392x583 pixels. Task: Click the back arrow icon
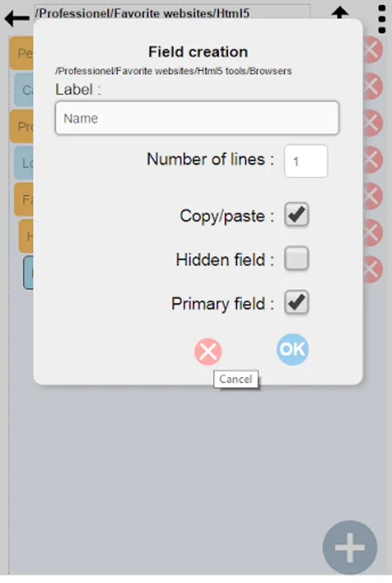click(17, 17)
